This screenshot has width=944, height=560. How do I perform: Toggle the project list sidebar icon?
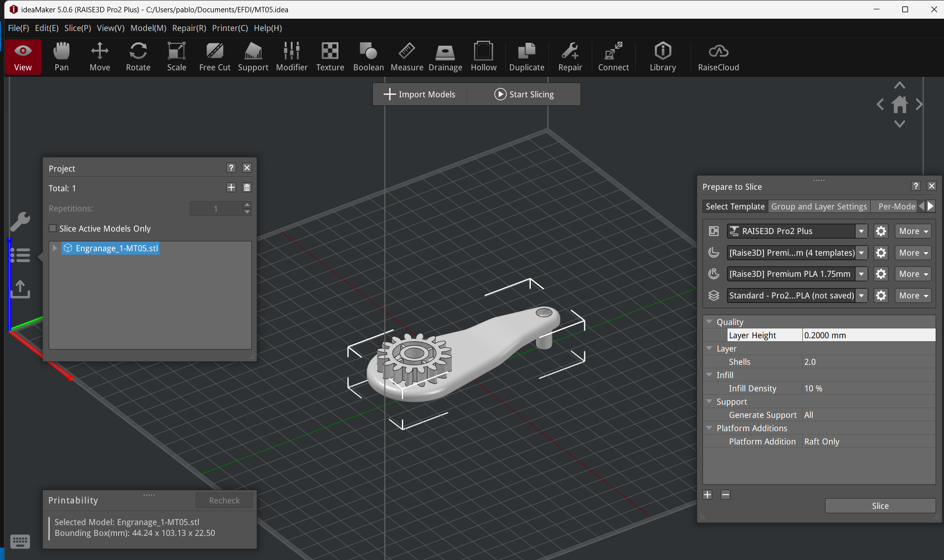[20, 255]
